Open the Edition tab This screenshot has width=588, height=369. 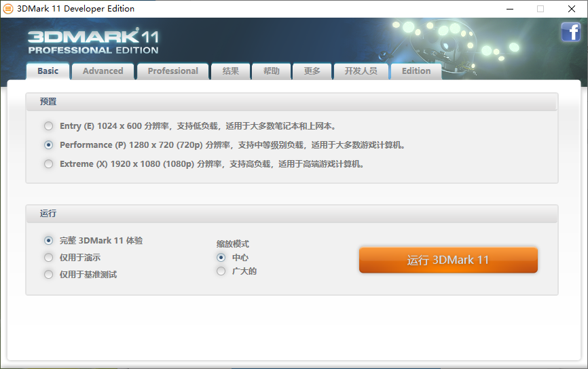pos(416,71)
